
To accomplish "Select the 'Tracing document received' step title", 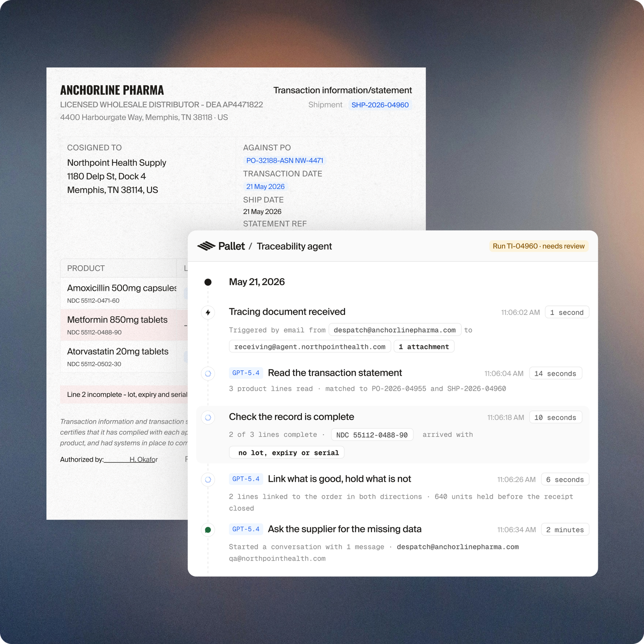I will click(x=287, y=312).
